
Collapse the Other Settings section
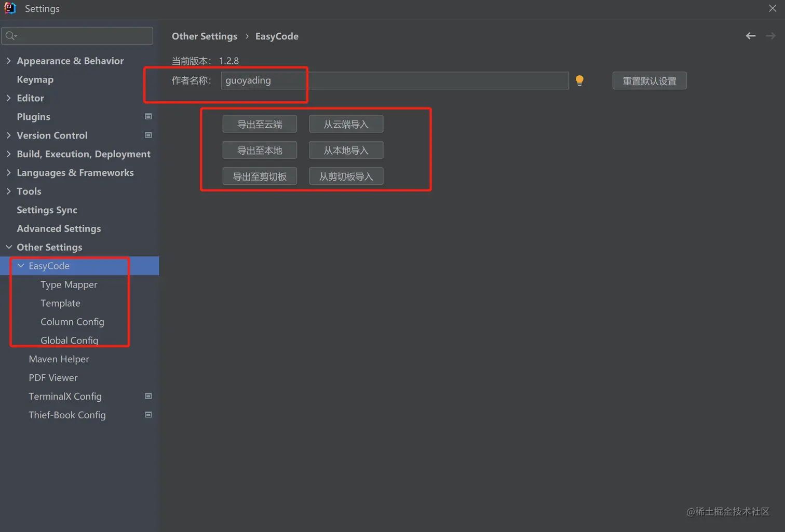[x=8, y=247]
